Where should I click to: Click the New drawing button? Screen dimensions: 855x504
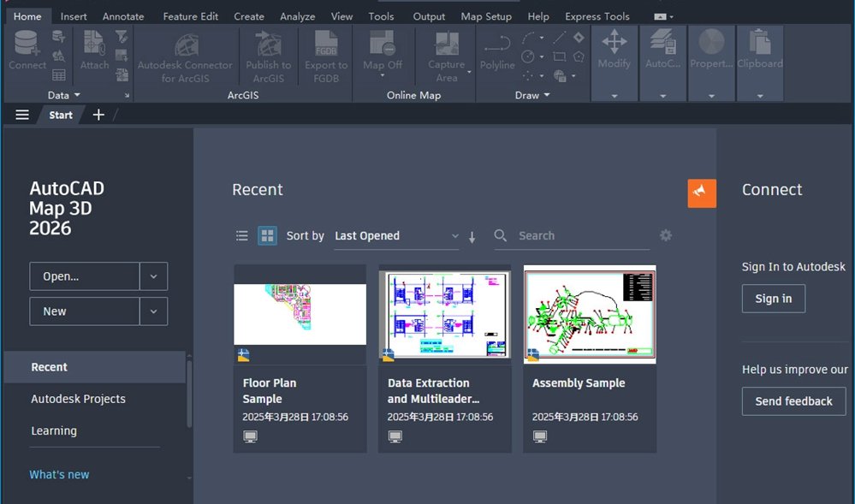(85, 311)
